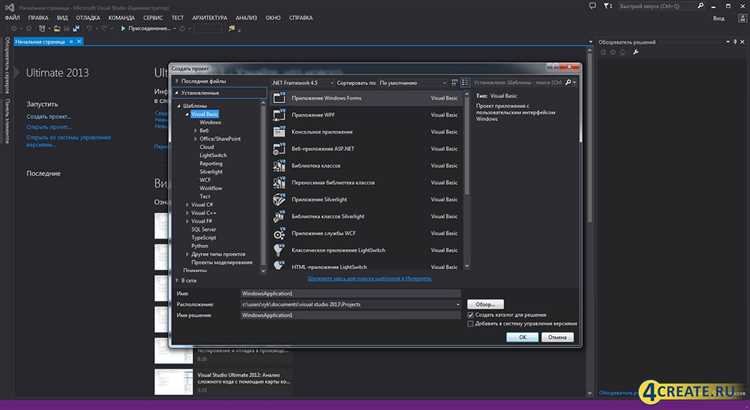Expand the 'В сети' section
Screen dimensions: 750x410
(x=176, y=280)
